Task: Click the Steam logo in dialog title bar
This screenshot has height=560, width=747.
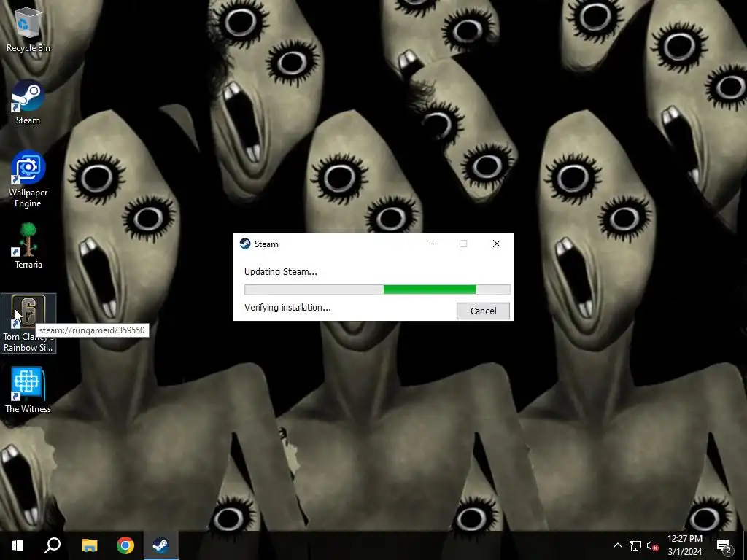Action: point(245,244)
